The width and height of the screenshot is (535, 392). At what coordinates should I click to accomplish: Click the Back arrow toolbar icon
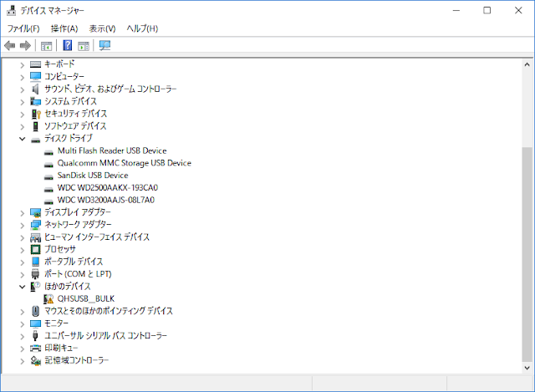coord(9,45)
